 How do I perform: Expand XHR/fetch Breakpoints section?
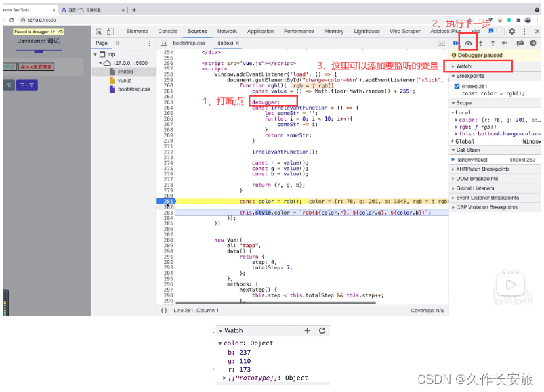point(495,169)
